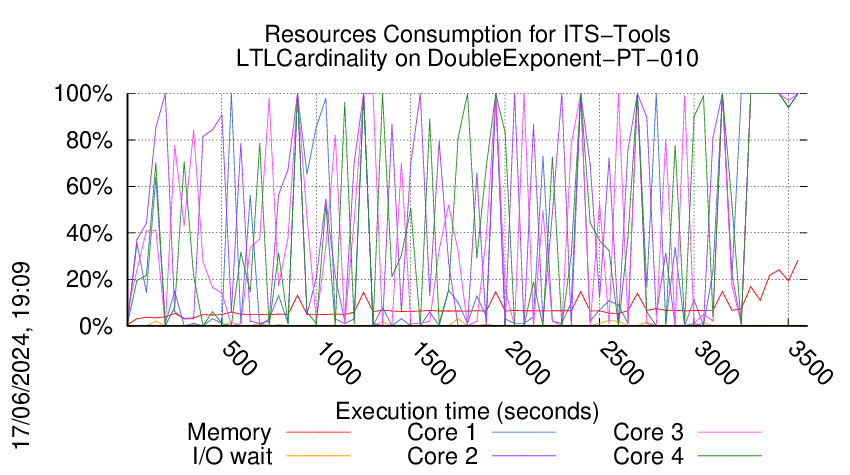This screenshot has height=475, width=850.
Task: Click the 20% y-axis label
Action: 89,280
